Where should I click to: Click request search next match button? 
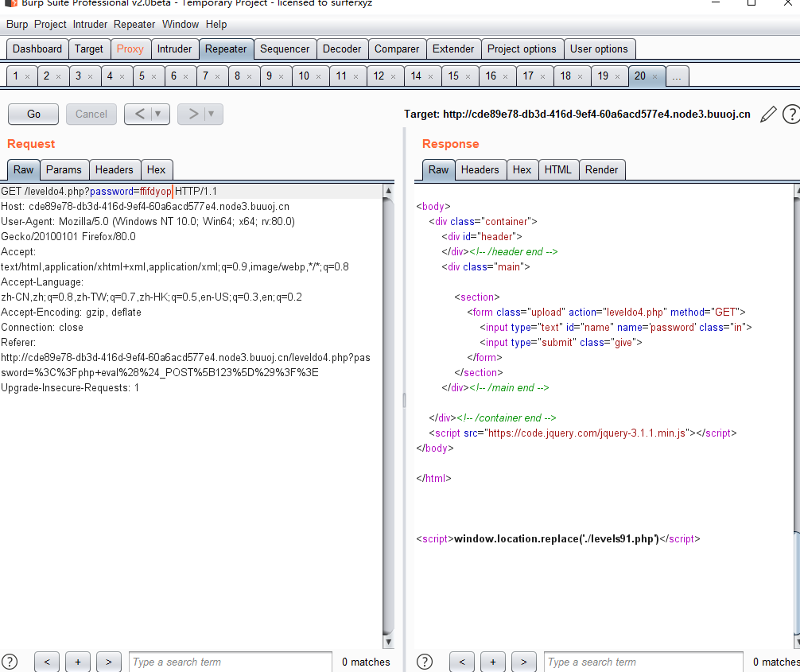pos(109,662)
